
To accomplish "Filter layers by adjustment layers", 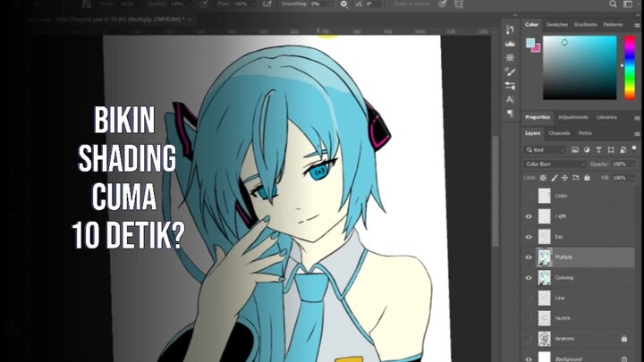I will [587, 150].
